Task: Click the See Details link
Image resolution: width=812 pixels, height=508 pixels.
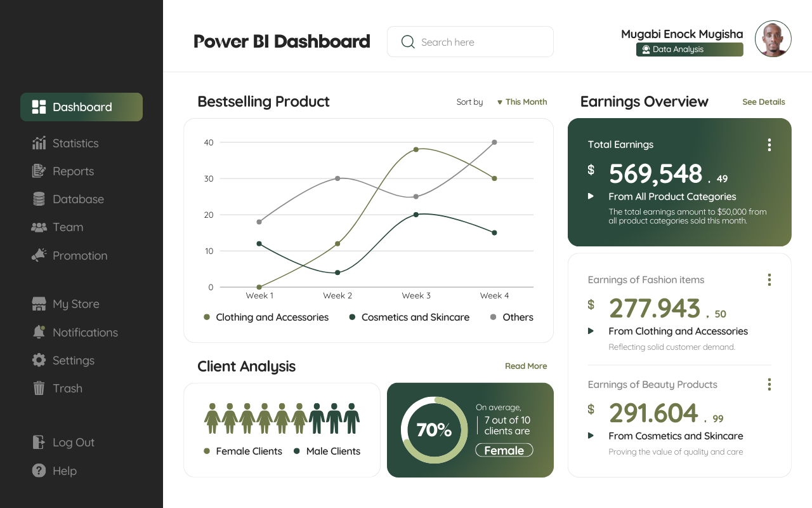Action: 764,102
